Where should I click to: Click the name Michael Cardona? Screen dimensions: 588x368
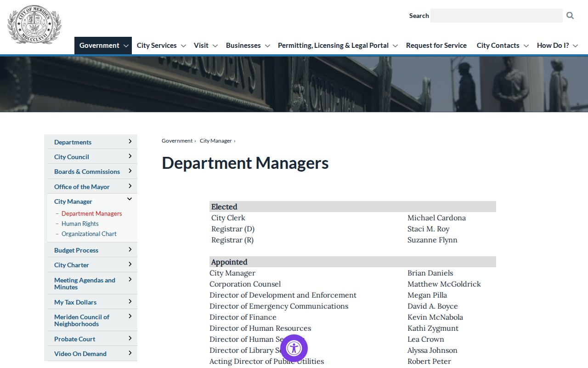tap(436, 218)
